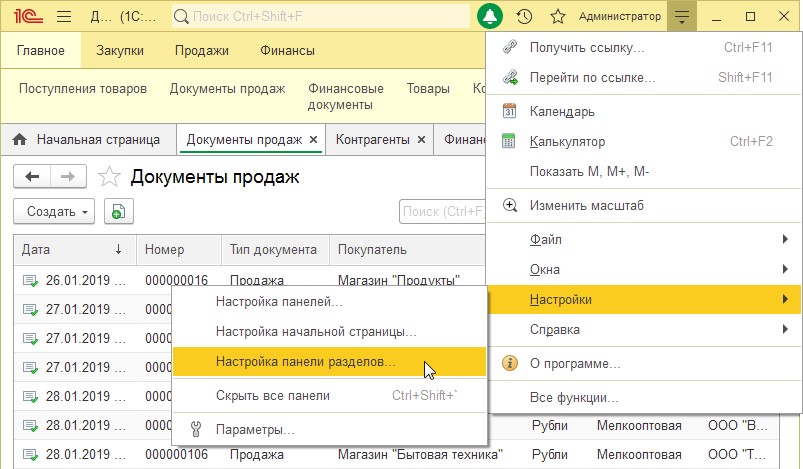Choose Параметры from the settings submenu
The image size is (803, 469).
pos(255,430)
